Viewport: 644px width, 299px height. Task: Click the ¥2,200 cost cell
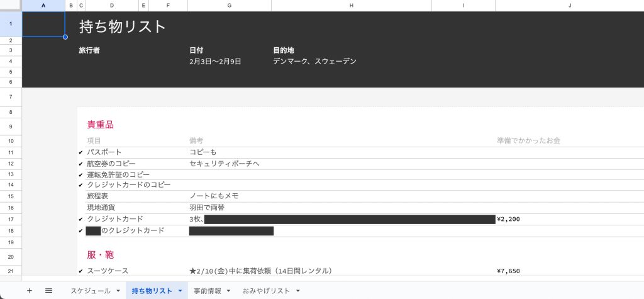tap(508, 219)
